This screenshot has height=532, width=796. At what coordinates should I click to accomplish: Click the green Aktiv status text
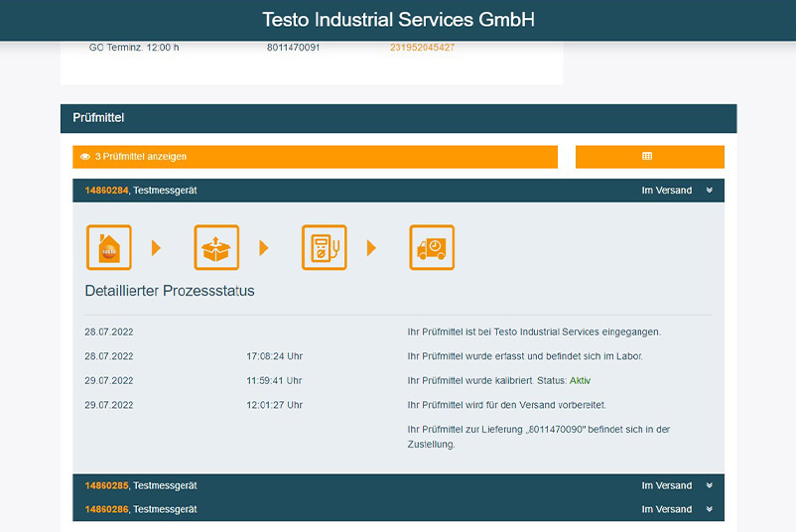coord(580,381)
